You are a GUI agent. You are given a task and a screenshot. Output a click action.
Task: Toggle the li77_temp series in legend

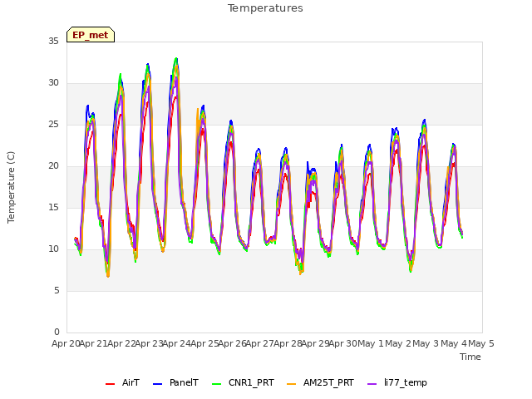(397, 382)
